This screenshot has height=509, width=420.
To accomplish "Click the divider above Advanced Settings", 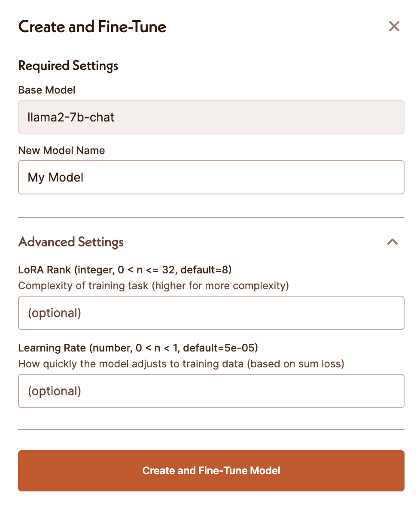I will pos(211,217).
